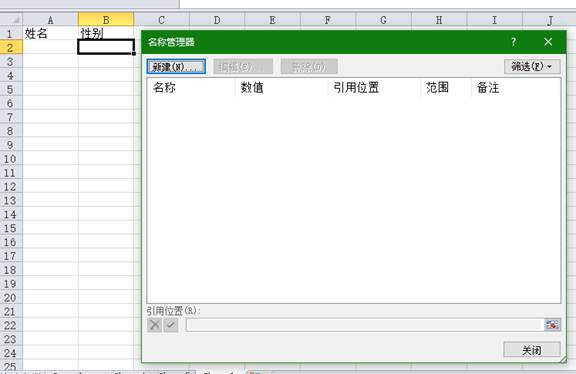Select row 10 header

[x=11, y=159]
